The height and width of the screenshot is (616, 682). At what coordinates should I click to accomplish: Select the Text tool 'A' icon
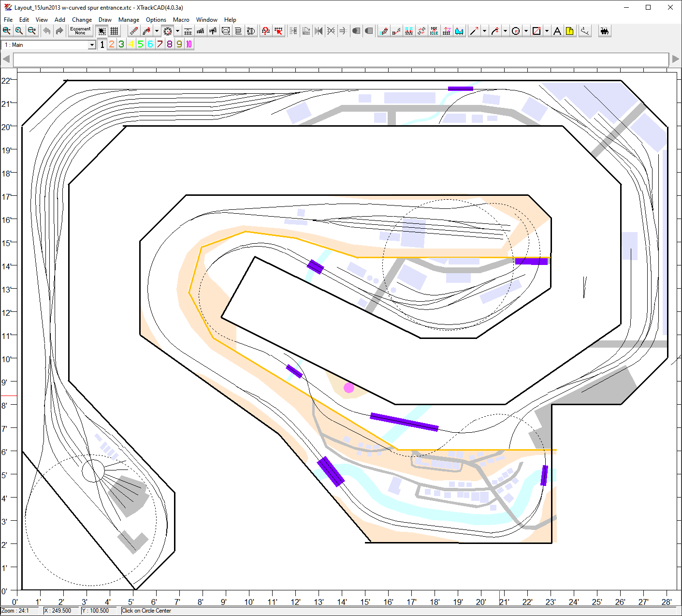557,31
